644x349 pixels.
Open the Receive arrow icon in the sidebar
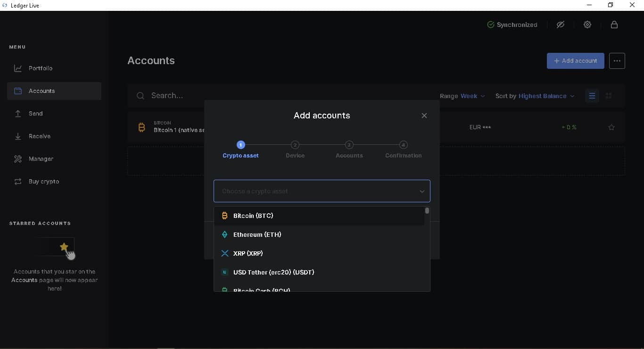pyautogui.click(x=18, y=136)
